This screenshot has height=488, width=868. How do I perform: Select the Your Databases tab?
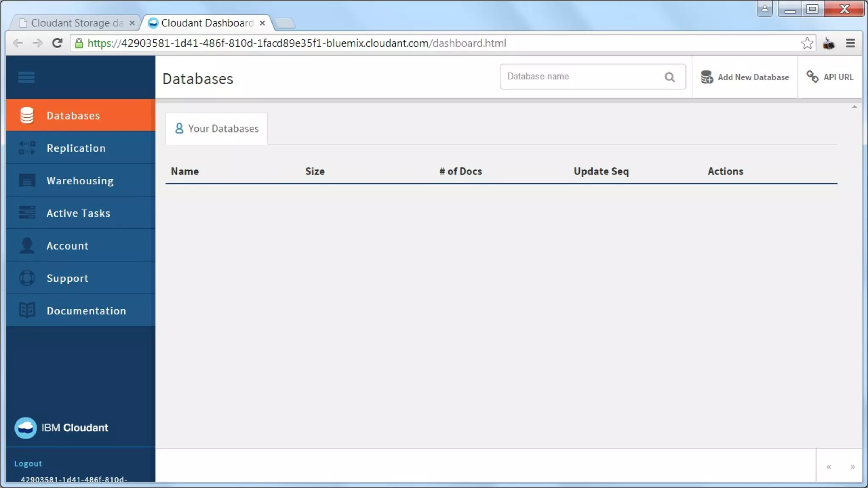pos(217,129)
